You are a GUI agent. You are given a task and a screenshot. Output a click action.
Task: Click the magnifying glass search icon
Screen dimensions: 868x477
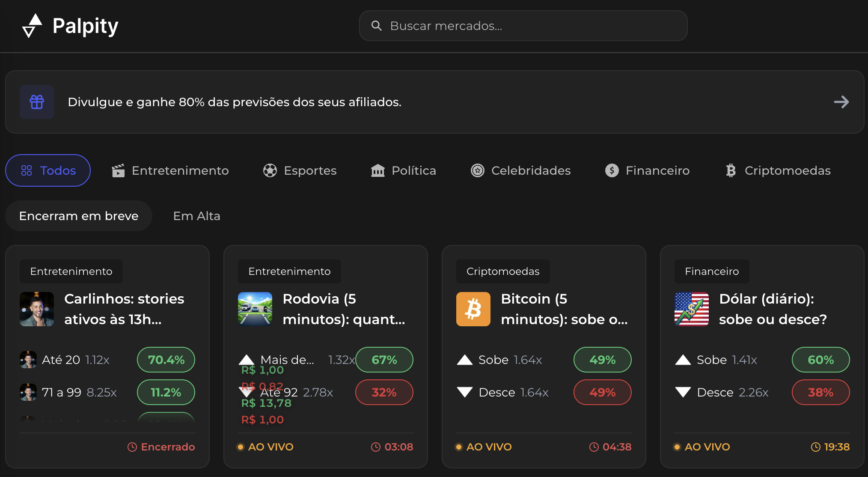376,26
